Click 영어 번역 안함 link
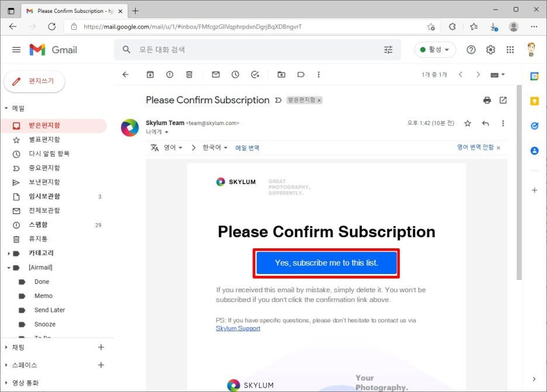The image size is (547, 392). [476, 147]
